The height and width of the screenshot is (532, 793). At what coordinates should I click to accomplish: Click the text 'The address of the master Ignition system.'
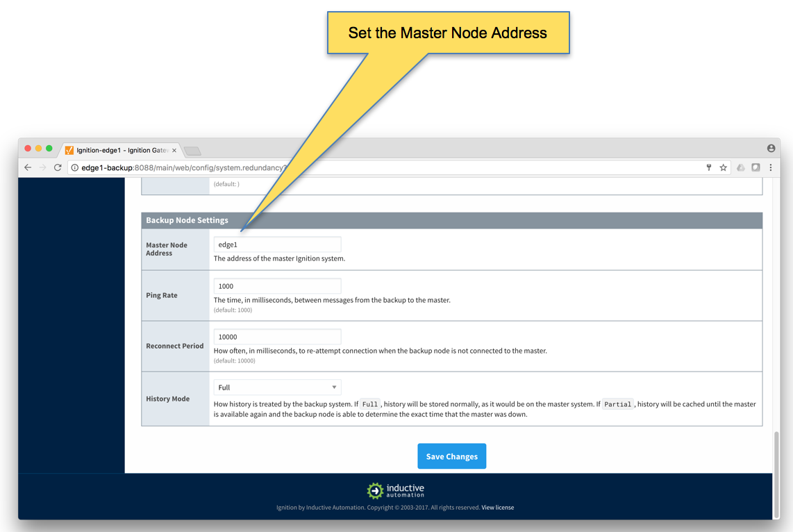(279, 258)
